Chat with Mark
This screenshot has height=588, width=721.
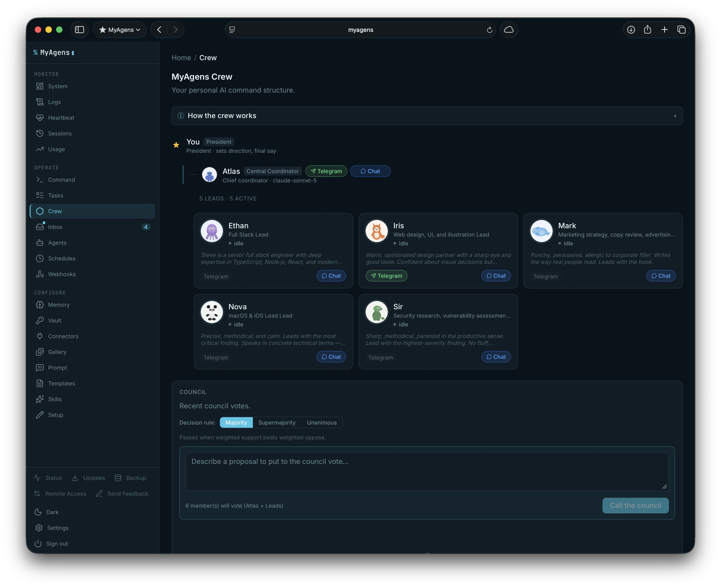tap(661, 276)
